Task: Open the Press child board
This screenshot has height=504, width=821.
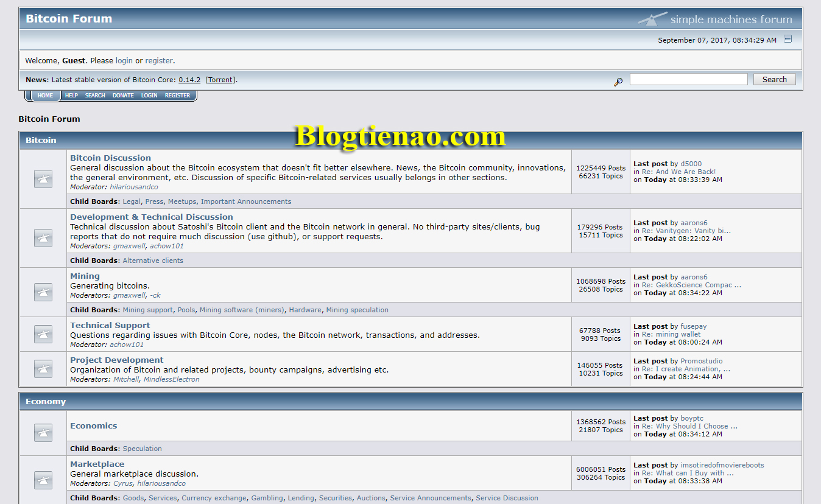Action: [154, 201]
